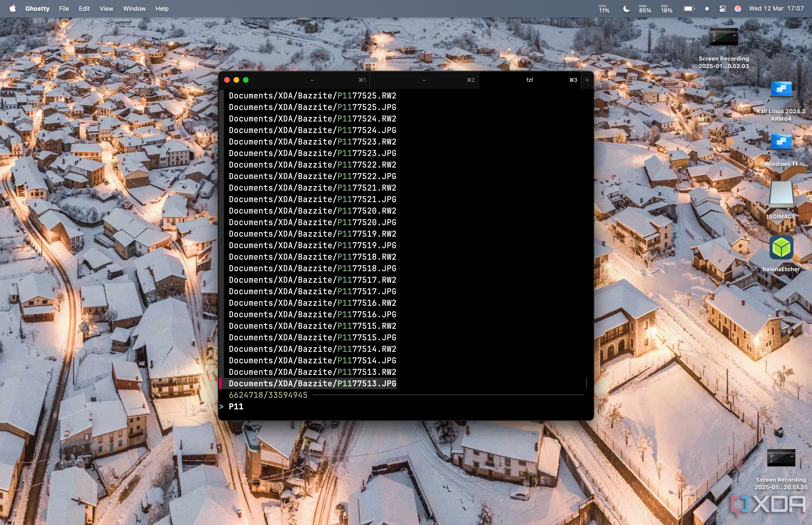The height and width of the screenshot is (525, 812).
Task: Switch to the second terminal tab ⌘2
Action: click(424, 80)
